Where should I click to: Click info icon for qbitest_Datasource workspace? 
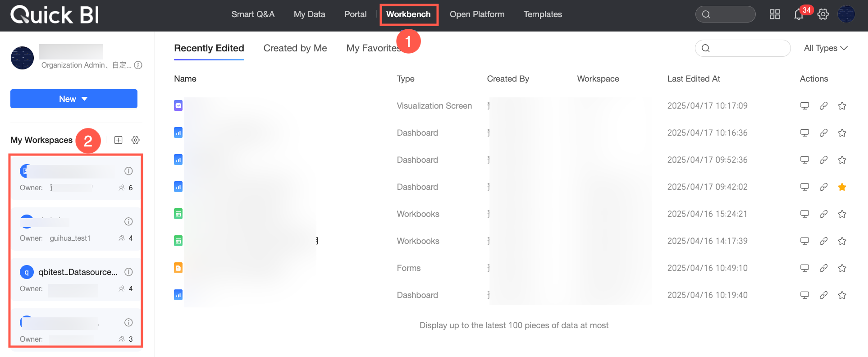pos(128,272)
